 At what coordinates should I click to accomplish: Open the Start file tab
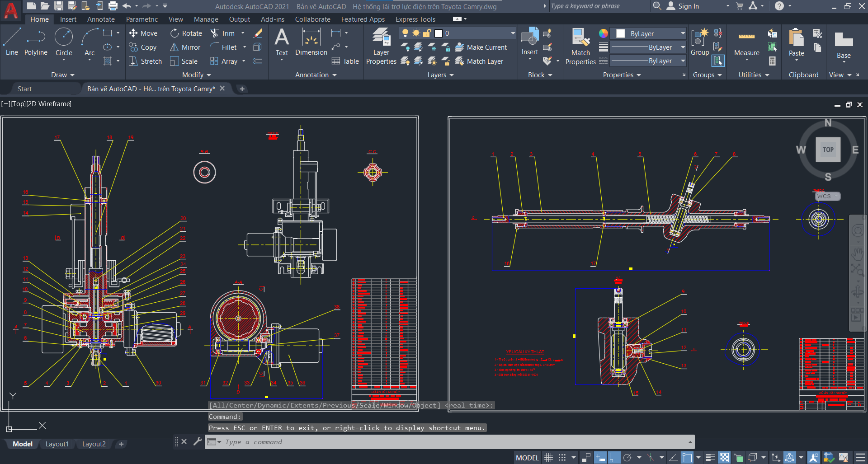[24, 89]
